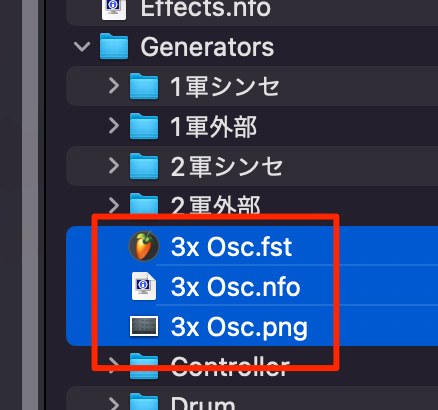Select the Effects.nfo file name
The width and height of the screenshot is (438, 410).
(x=205, y=8)
